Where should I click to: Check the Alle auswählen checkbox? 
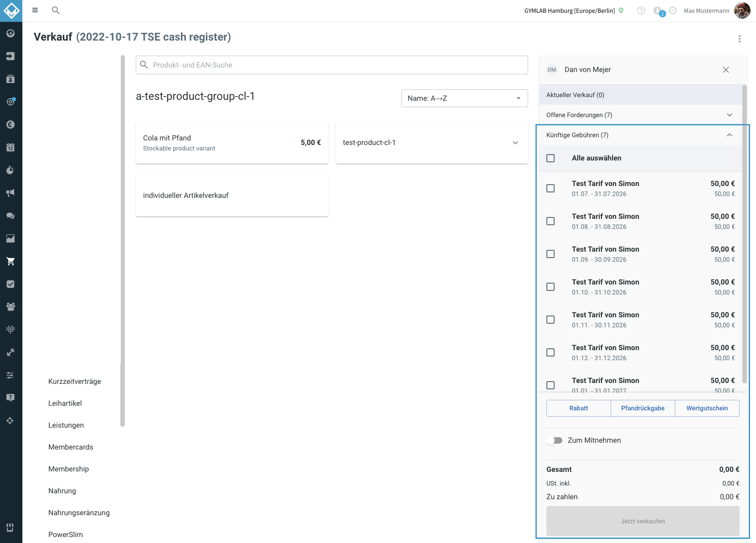click(550, 158)
